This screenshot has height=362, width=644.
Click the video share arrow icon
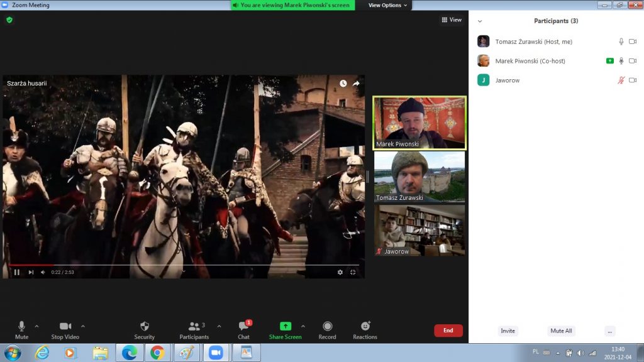(356, 84)
